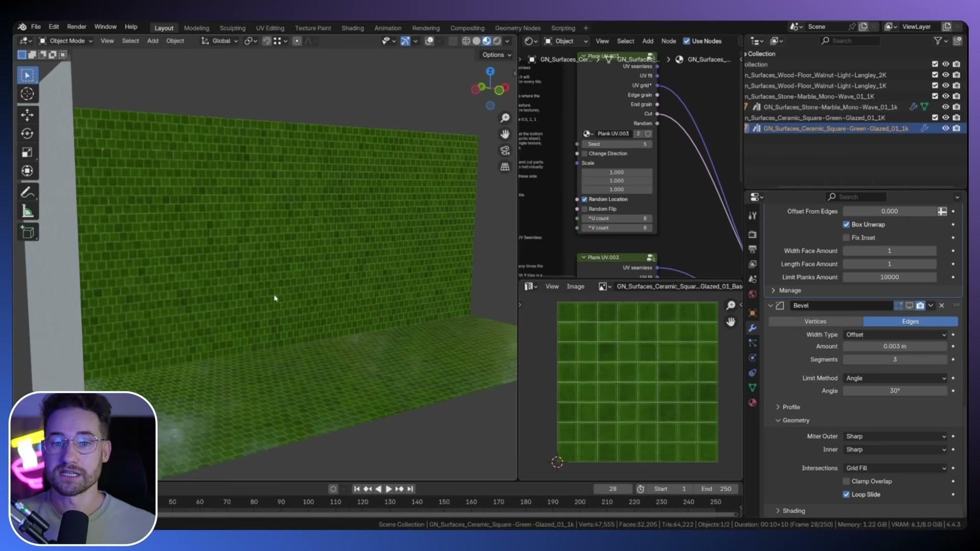The width and height of the screenshot is (980, 551).
Task: Select the Move tool
Action: point(27,114)
